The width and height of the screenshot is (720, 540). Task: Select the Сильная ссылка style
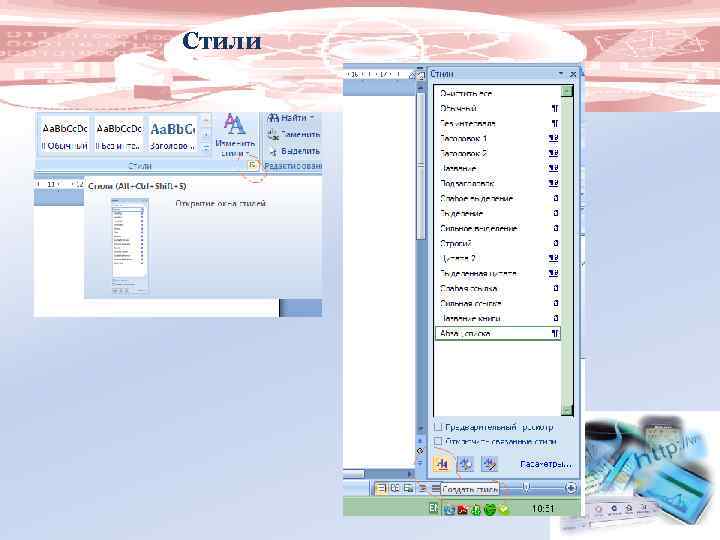(x=497, y=304)
